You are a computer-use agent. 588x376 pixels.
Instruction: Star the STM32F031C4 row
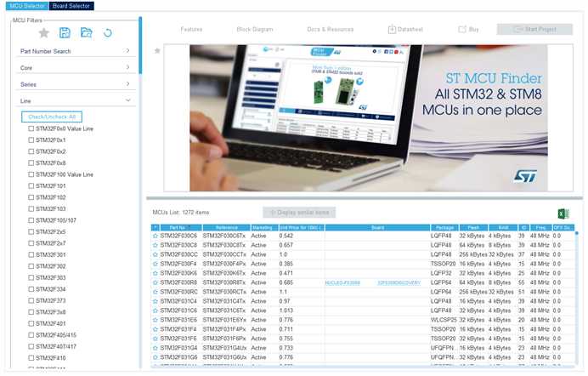click(x=155, y=301)
